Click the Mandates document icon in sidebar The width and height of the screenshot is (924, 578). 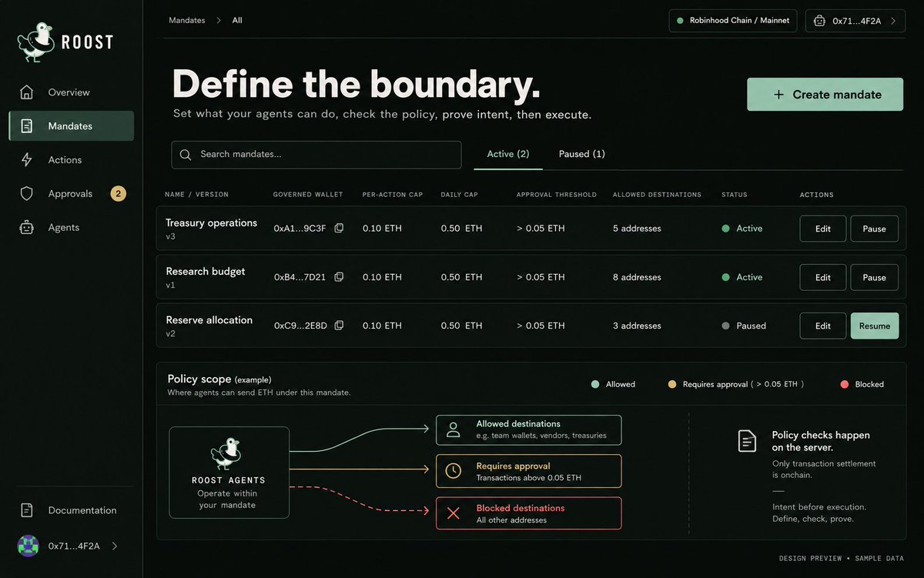pos(27,126)
